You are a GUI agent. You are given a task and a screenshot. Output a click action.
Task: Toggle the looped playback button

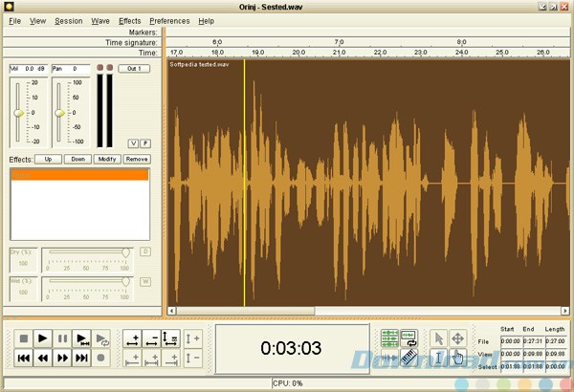coord(102,338)
